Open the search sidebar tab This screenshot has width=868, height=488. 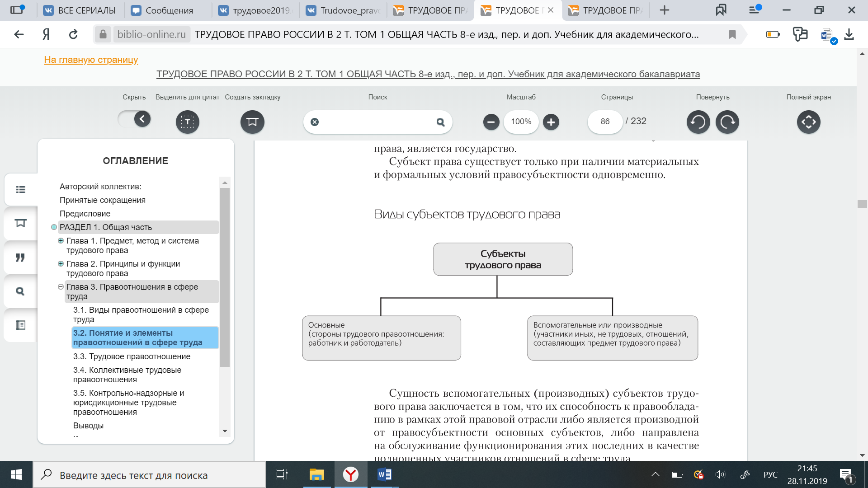point(20,291)
